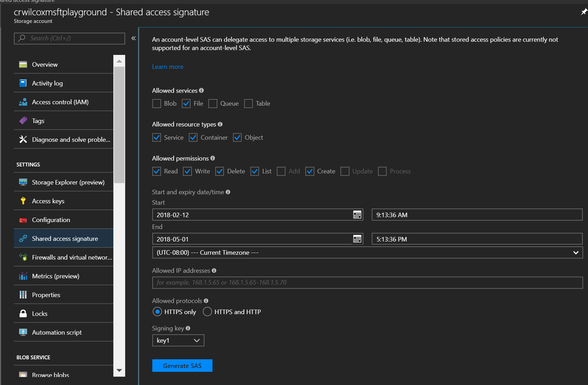This screenshot has width=588, height=385.
Task: Click the Diagnose and solve problems wrench icon
Action: [23, 139]
